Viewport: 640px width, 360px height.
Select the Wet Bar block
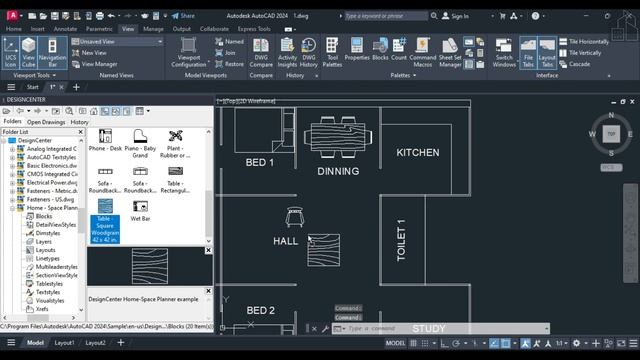click(140, 211)
